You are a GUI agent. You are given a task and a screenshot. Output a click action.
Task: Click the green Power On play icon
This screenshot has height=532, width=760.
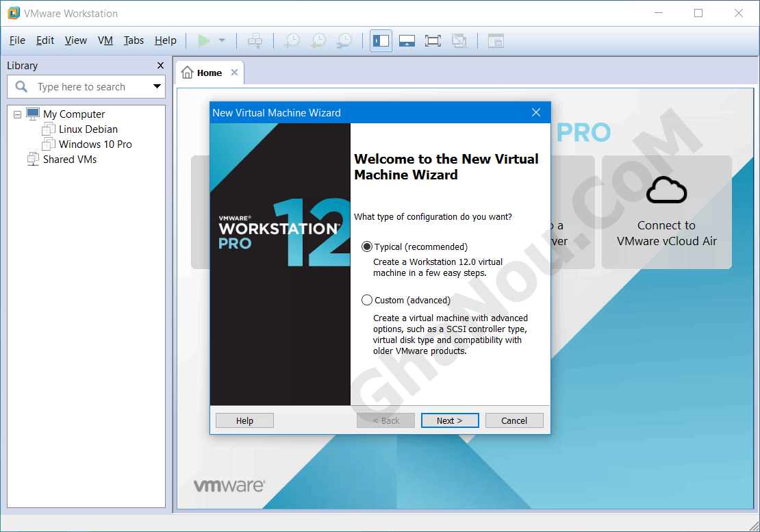204,40
